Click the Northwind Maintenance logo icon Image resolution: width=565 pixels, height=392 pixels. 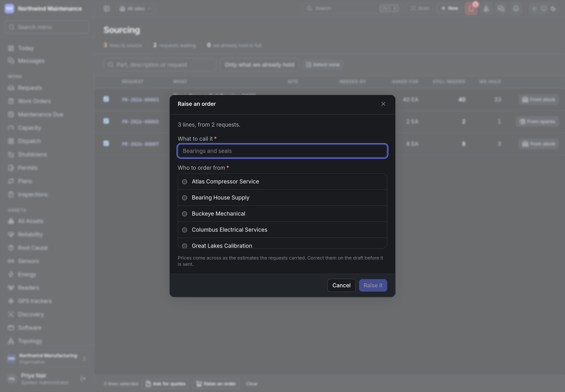pos(9,9)
